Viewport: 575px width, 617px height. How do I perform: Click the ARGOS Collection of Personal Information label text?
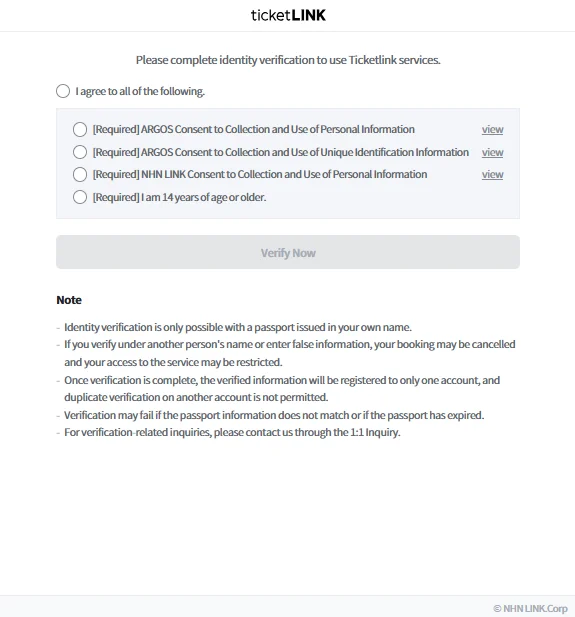(x=253, y=129)
